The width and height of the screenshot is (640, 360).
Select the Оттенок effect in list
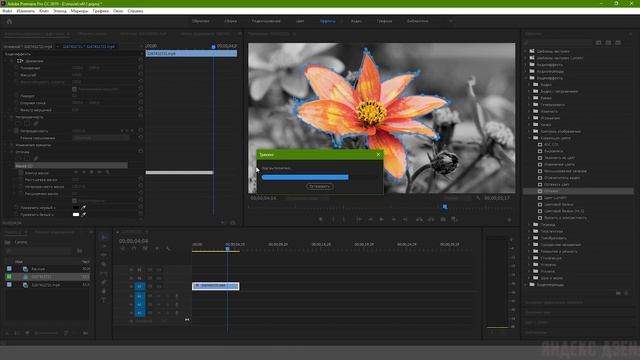pyautogui.click(x=578, y=191)
